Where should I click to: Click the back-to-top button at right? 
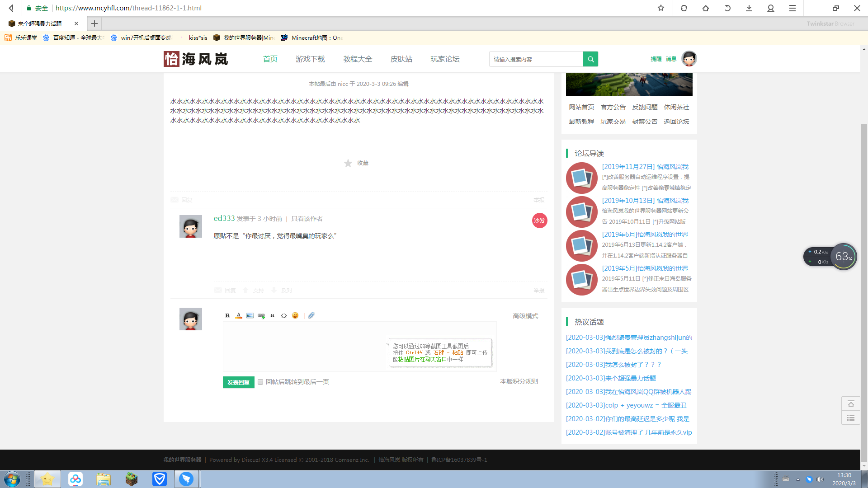pos(850,404)
